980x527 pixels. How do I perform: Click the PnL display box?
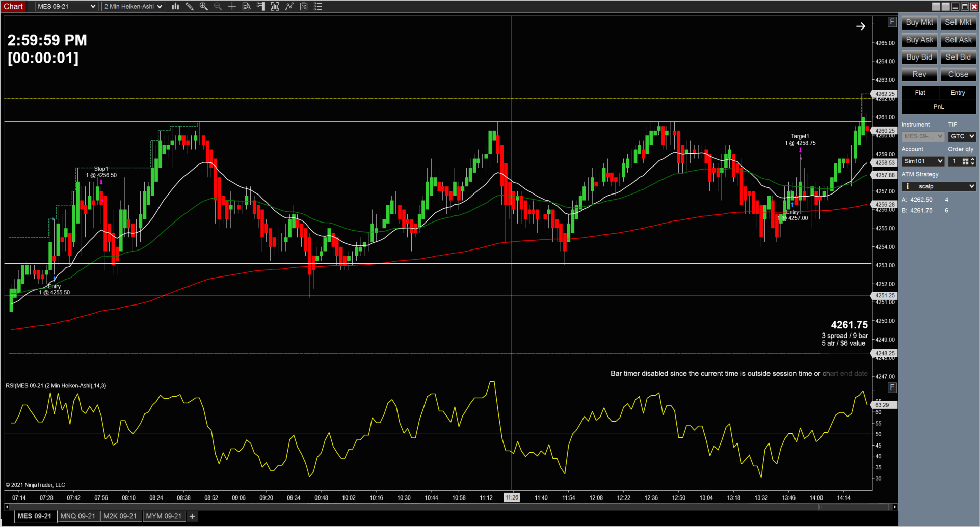click(939, 107)
